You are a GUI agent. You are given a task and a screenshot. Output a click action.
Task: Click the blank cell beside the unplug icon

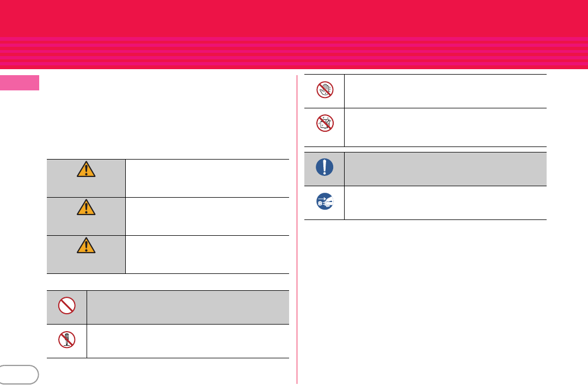[445, 203]
